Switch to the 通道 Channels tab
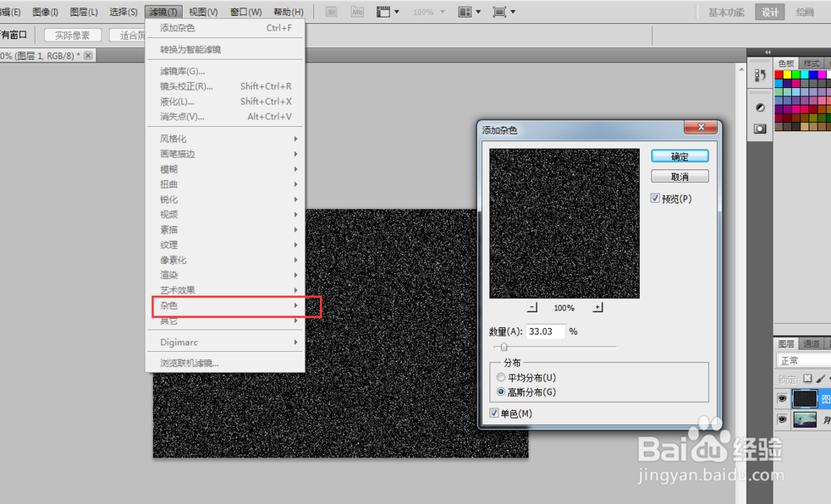 811,344
